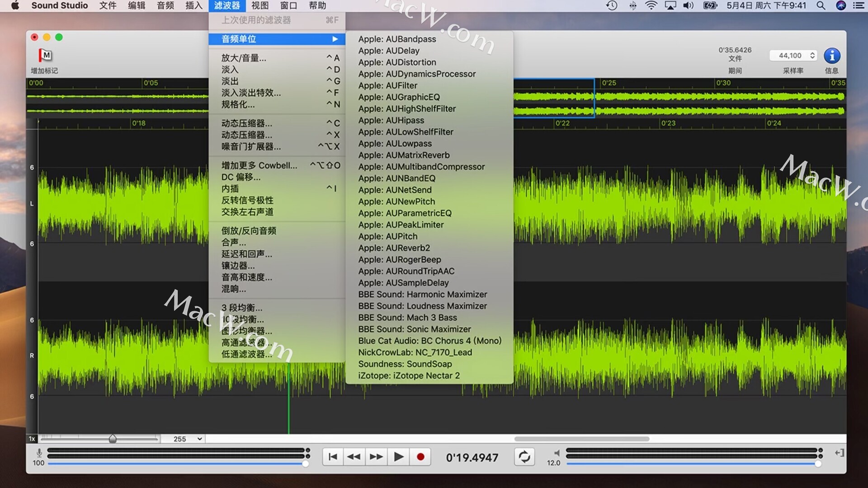Open the 音频 menu

coord(165,5)
